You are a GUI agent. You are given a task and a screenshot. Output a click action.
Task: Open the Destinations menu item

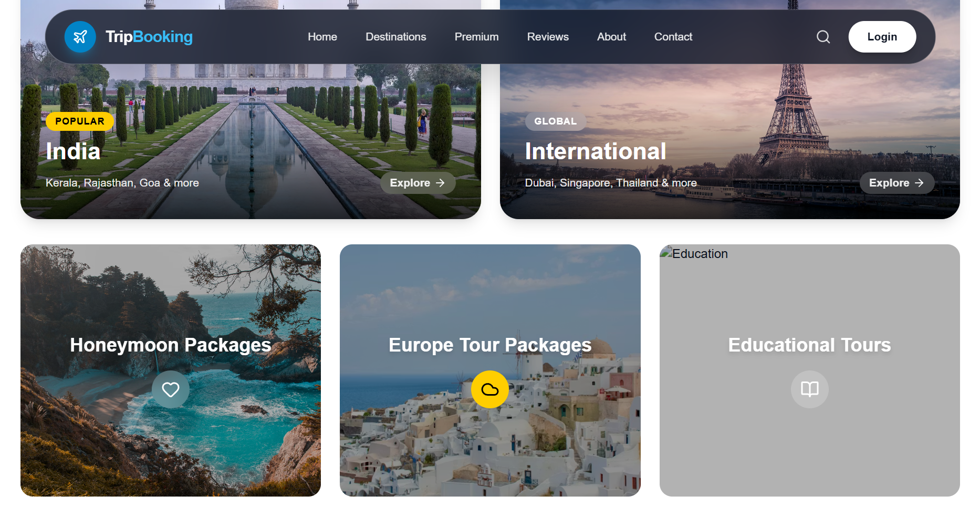click(x=395, y=37)
